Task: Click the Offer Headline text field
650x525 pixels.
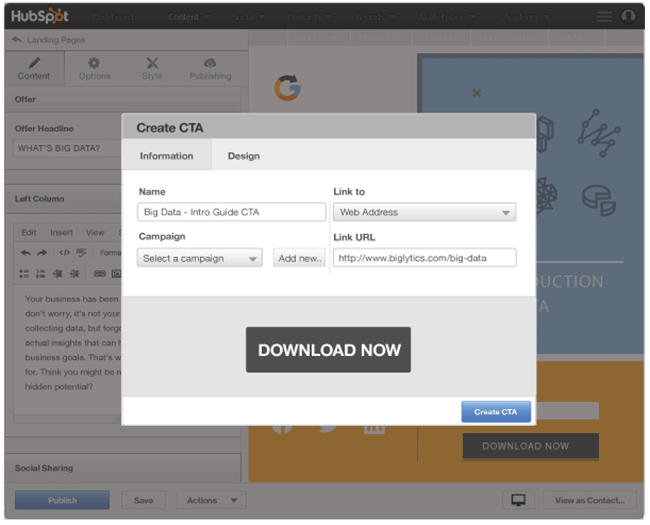Action: (x=67, y=148)
